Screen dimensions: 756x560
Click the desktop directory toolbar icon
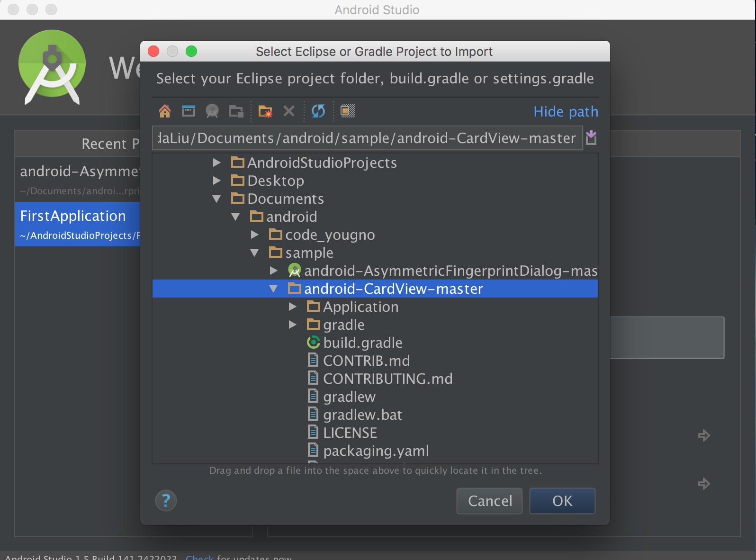click(189, 111)
